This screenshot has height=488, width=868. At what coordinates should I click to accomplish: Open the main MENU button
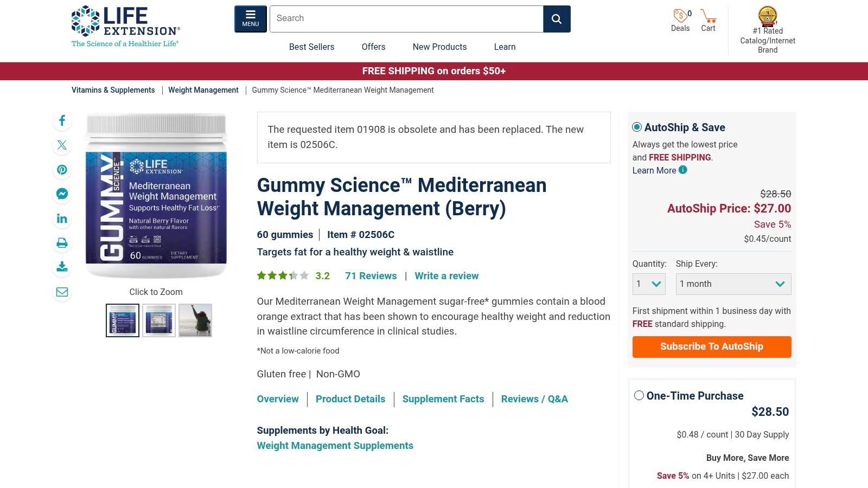(x=251, y=19)
